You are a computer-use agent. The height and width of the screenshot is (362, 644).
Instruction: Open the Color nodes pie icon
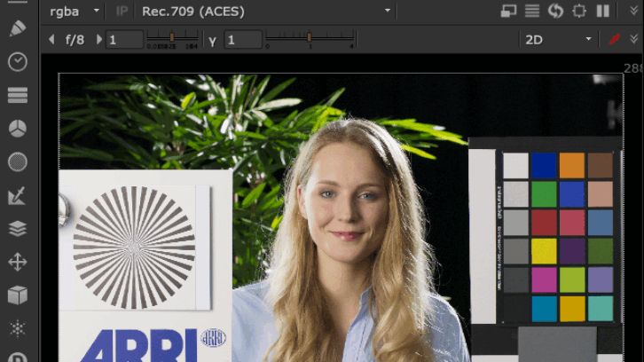point(17,129)
